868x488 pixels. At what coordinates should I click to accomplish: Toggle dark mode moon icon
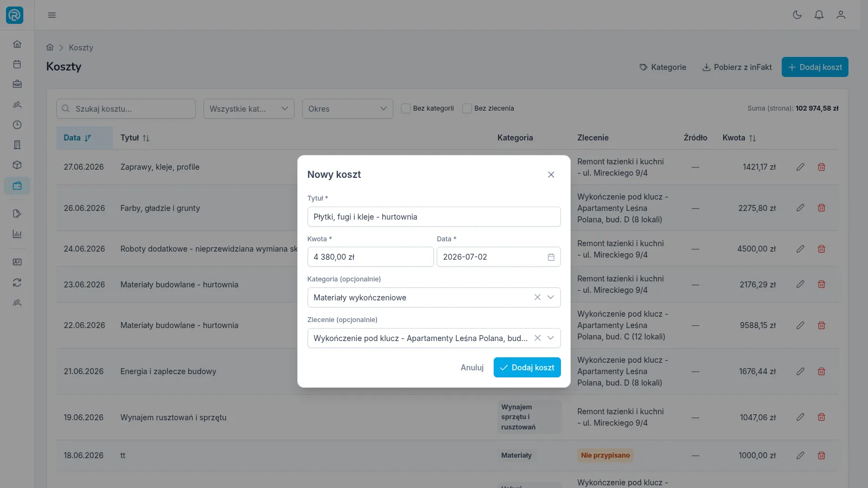[x=797, y=15]
